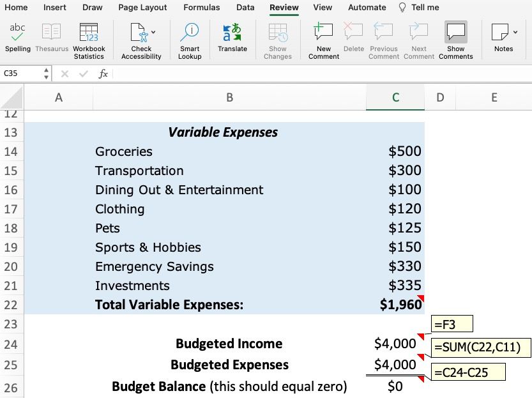Open the Page Layout tab
532x398 pixels.
tap(142, 8)
